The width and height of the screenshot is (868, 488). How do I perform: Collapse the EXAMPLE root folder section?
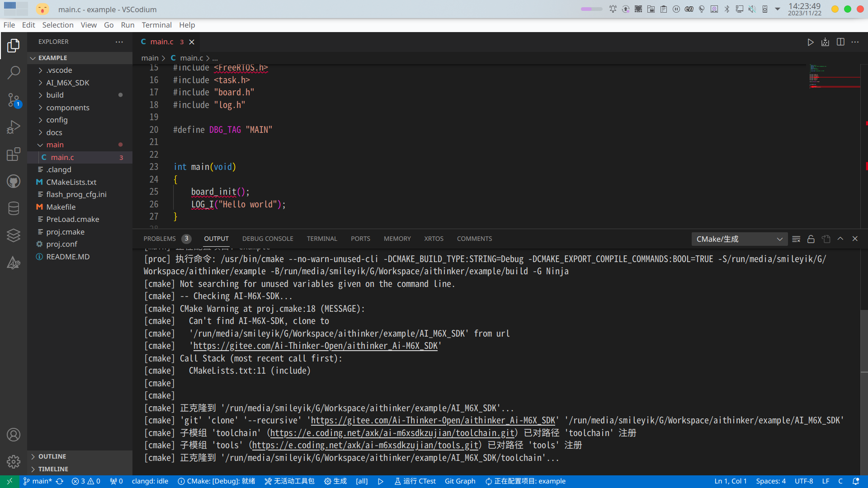coord(80,58)
